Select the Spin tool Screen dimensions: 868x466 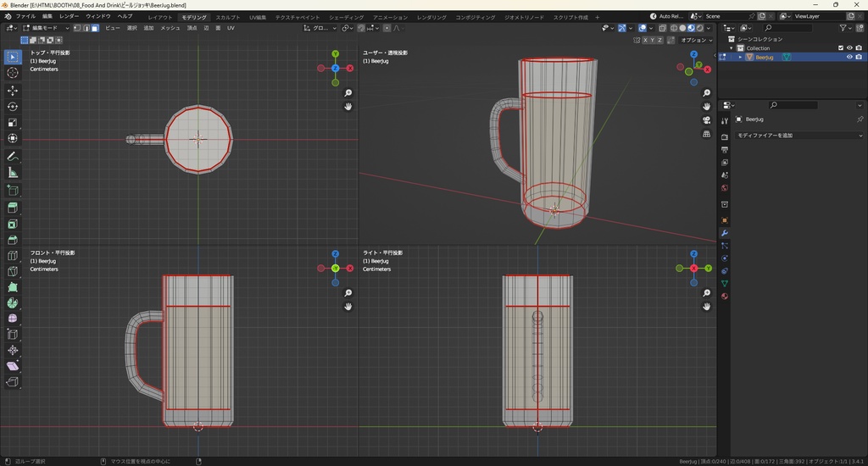(x=13, y=302)
